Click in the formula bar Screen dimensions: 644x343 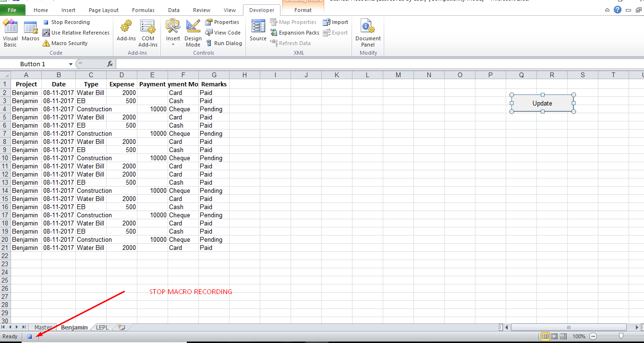click(x=379, y=64)
